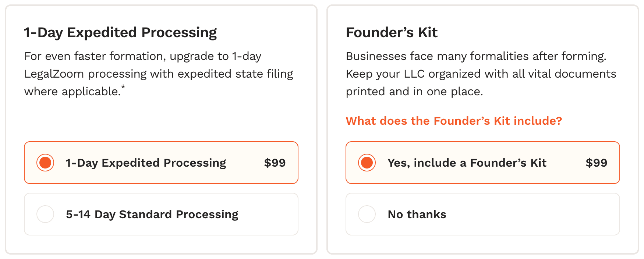Click the 1-Day Expedited Processing heading
The image size is (644, 259).
coord(120,32)
